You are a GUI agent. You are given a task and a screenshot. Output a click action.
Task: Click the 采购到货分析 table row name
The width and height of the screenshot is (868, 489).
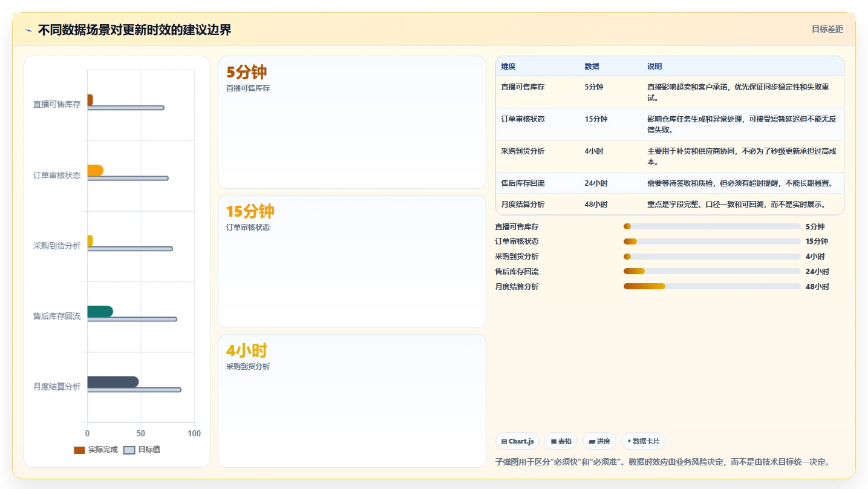click(x=523, y=151)
